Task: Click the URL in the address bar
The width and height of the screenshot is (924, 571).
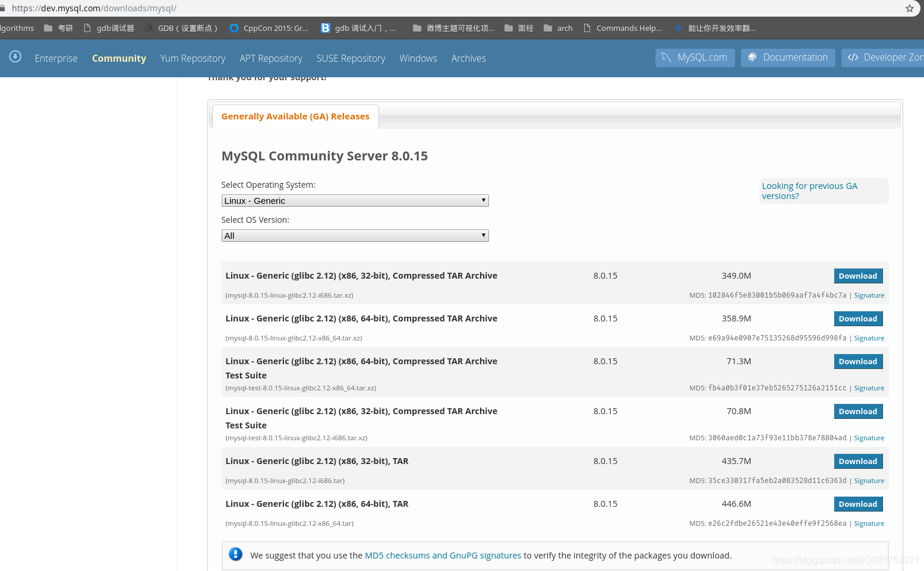Action: (94, 8)
